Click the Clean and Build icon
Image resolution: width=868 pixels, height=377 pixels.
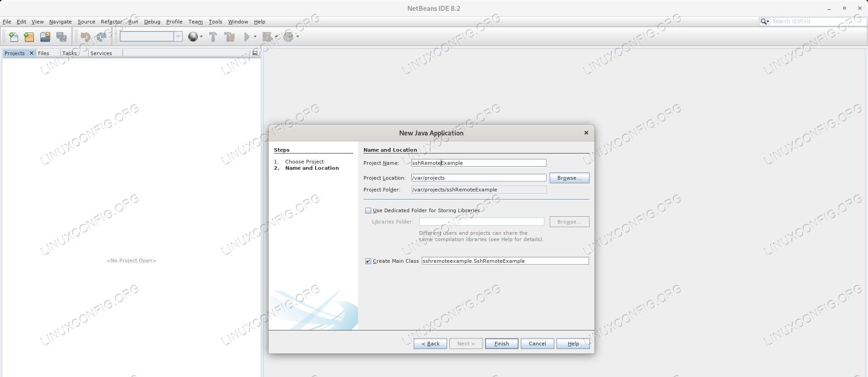pyautogui.click(x=230, y=37)
